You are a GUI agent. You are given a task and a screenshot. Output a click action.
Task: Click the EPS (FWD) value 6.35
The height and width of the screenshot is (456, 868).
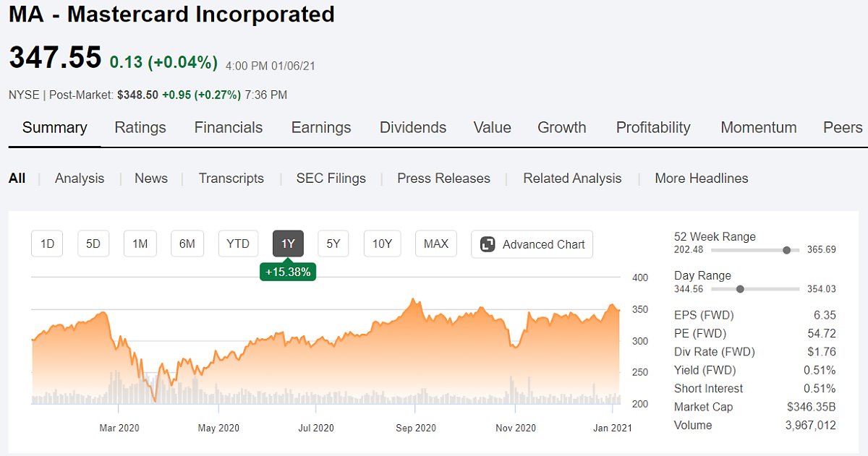tap(825, 315)
